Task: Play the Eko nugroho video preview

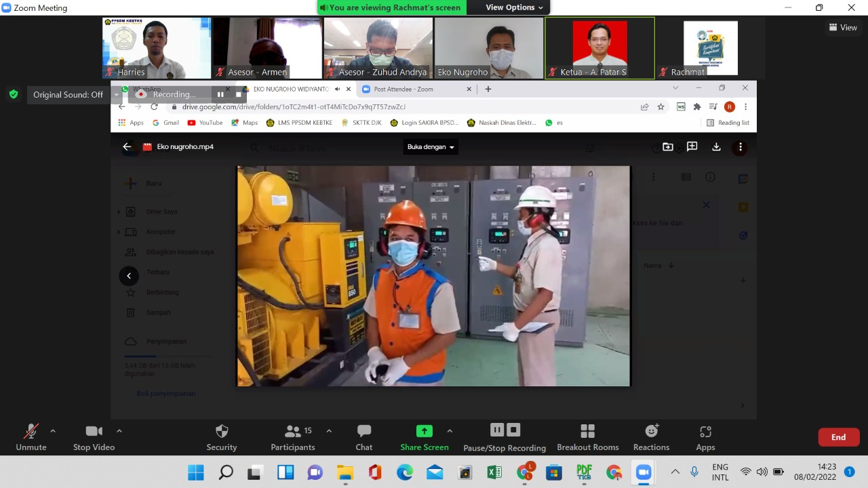Action: click(x=433, y=276)
